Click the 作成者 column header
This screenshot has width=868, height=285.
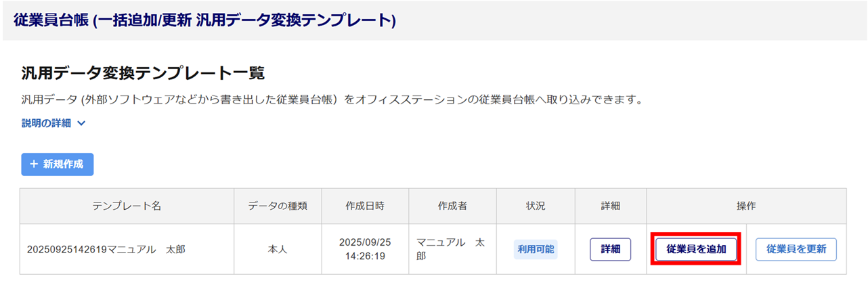click(452, 206)
